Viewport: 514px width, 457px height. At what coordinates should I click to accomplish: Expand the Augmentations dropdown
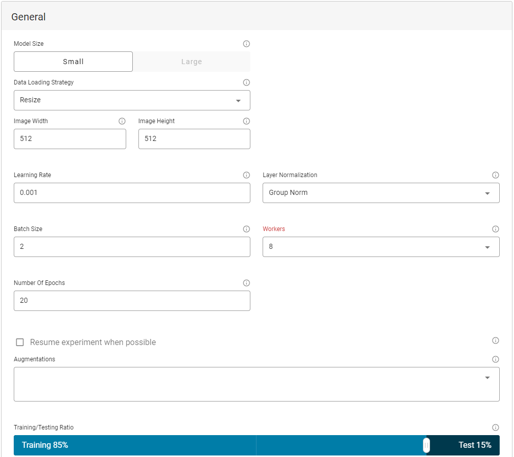coord(257,384)
